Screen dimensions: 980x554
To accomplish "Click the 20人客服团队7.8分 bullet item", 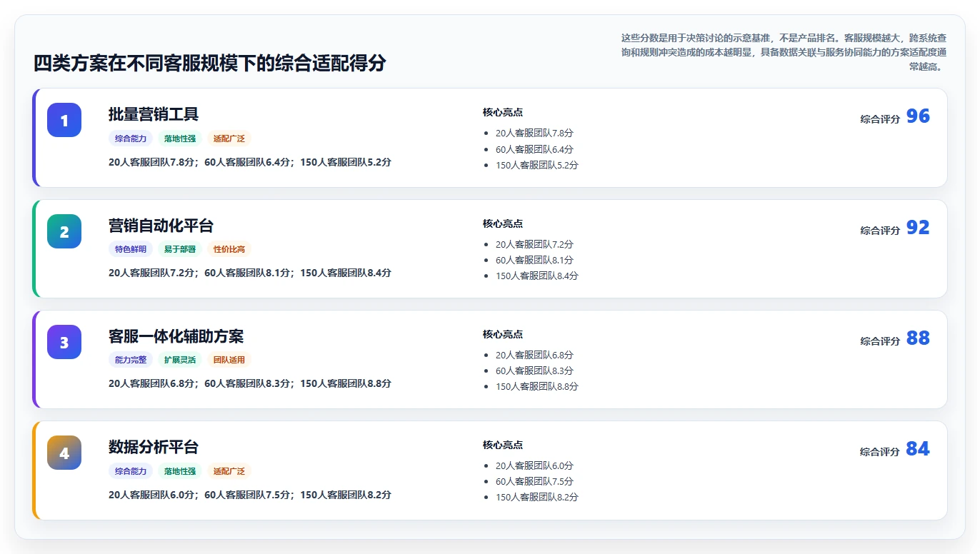I will pos(534,133).
